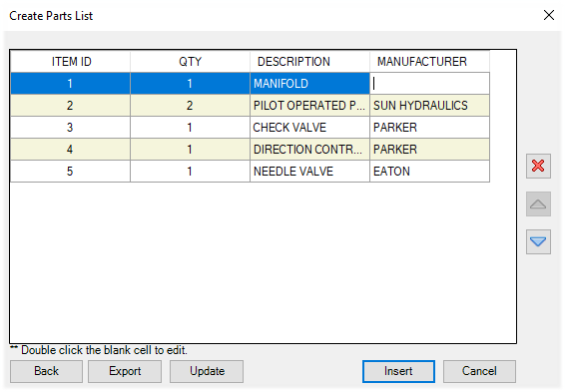Delete the selected row with the red X icon

click(538, 166)
